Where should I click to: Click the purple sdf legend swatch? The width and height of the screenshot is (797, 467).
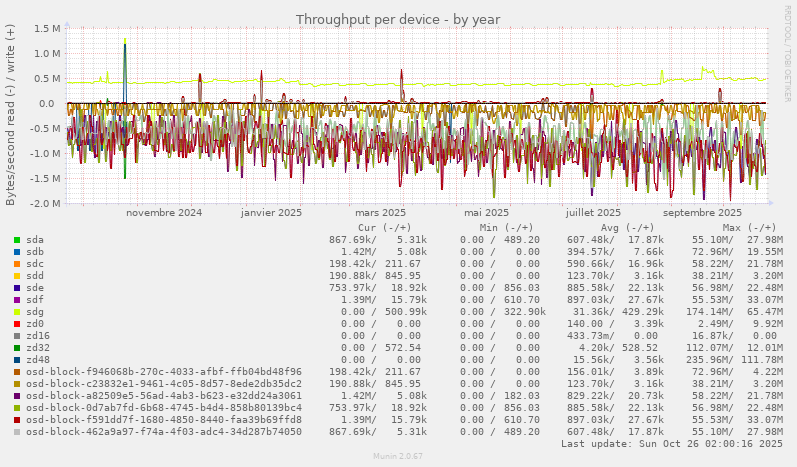pyautogui.click(x=17, y=300)
